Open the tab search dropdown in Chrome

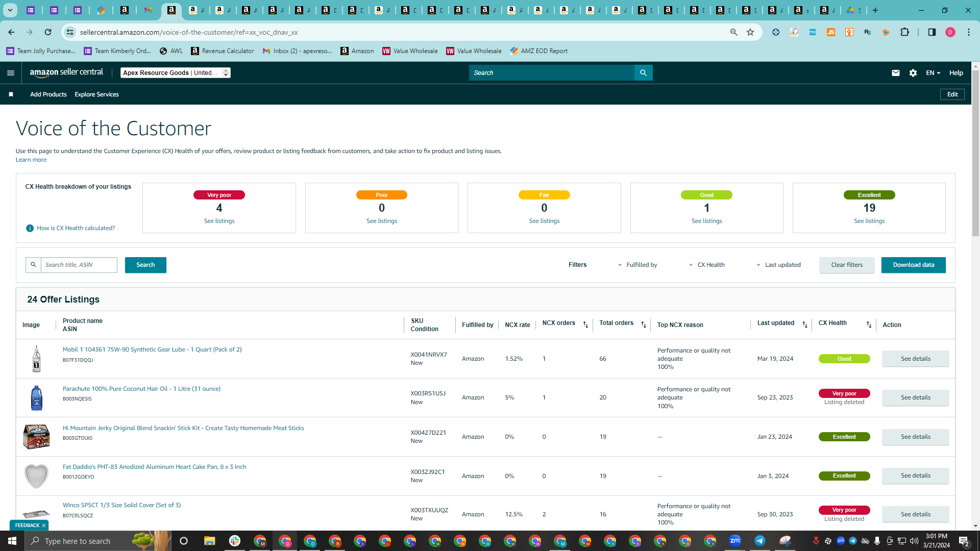(10, 10)
